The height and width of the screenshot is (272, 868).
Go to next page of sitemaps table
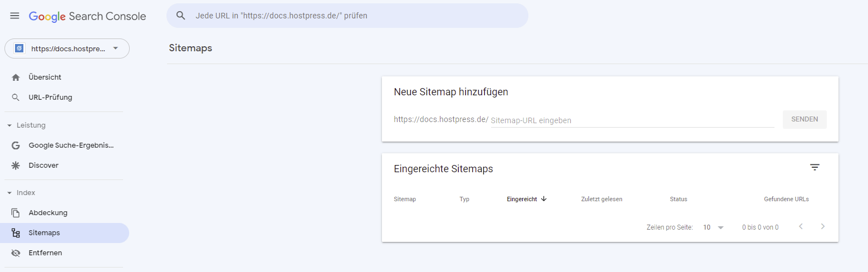click(x=823, y=227)
